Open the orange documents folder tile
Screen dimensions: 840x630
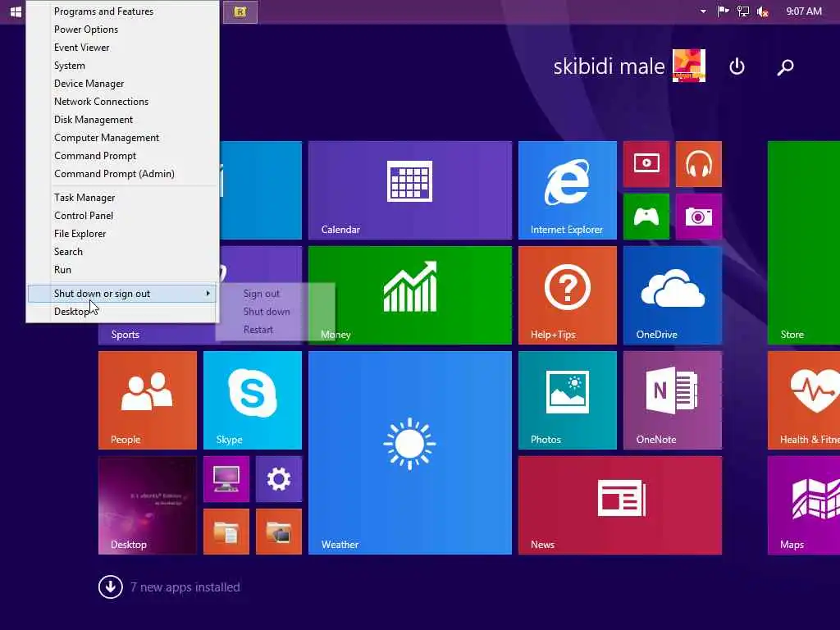pyautogui.click(x=226, y=532)
